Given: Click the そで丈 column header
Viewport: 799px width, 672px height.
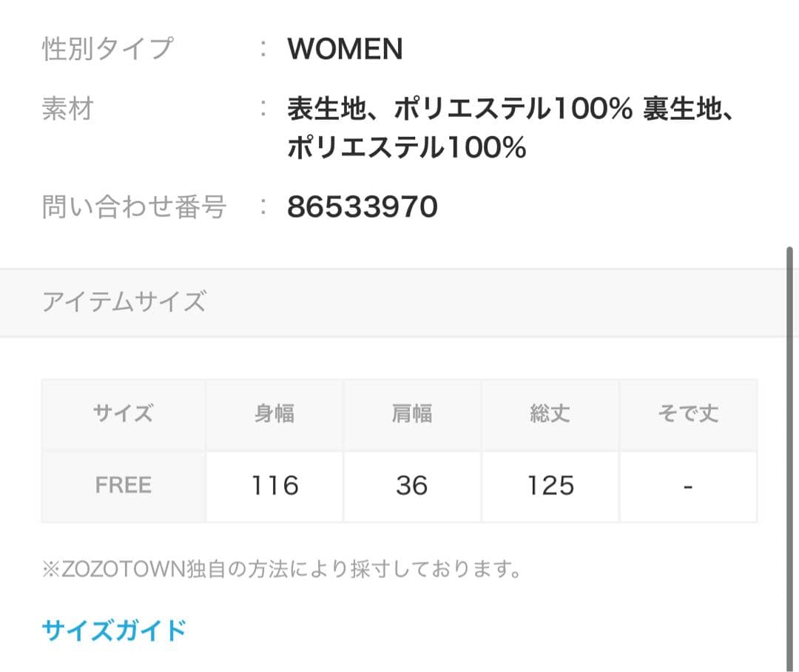Looking at the screenshot, I should click(x=688, y=414).
